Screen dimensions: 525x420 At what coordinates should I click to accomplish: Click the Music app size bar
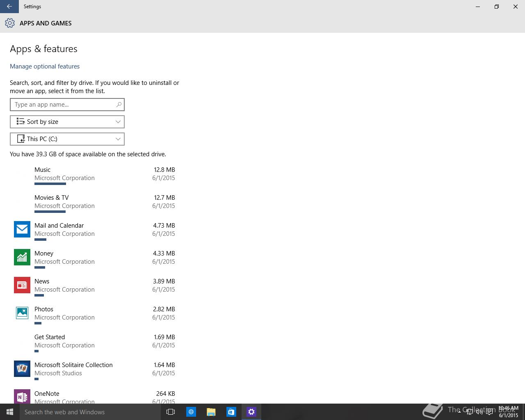point(50,184)
